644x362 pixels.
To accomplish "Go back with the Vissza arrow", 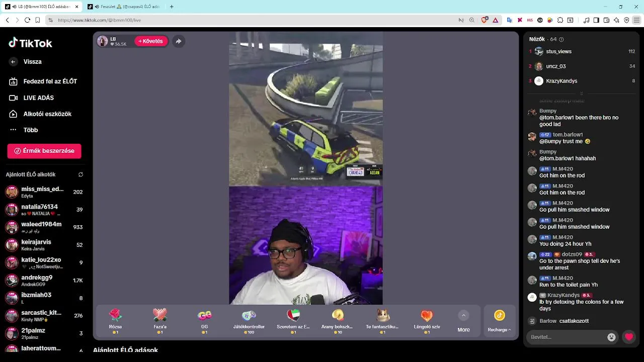I will tap(13, 62).
